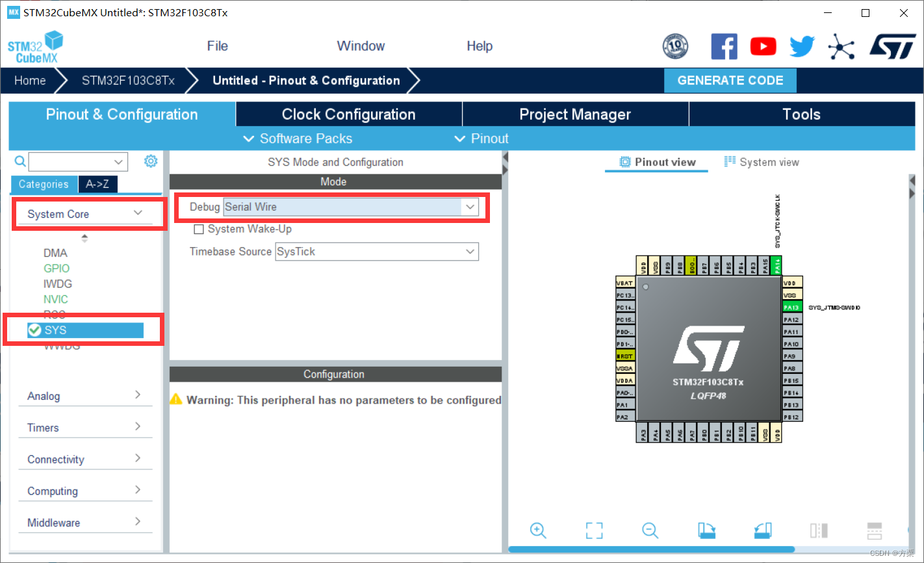Select the PA12 pin on chip
924x563 pixels.
point(791,319)
